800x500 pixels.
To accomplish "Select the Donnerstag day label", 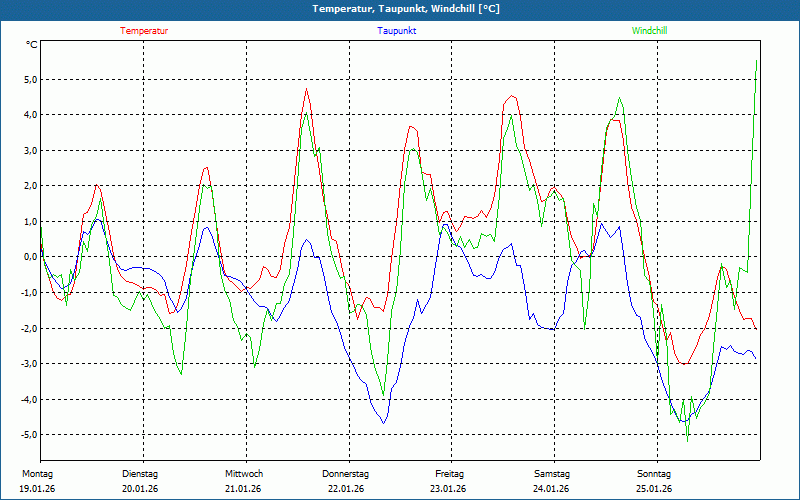I will click(346, 474).
